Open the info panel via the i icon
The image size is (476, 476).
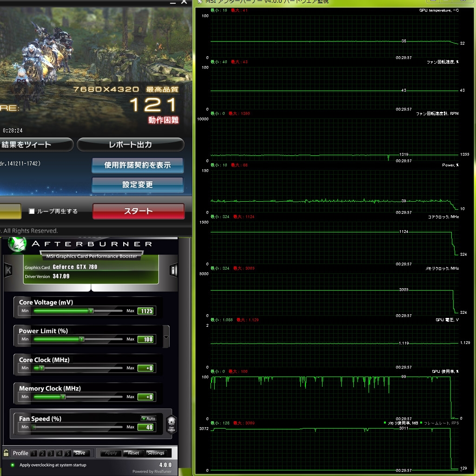[x=173, y=270]
